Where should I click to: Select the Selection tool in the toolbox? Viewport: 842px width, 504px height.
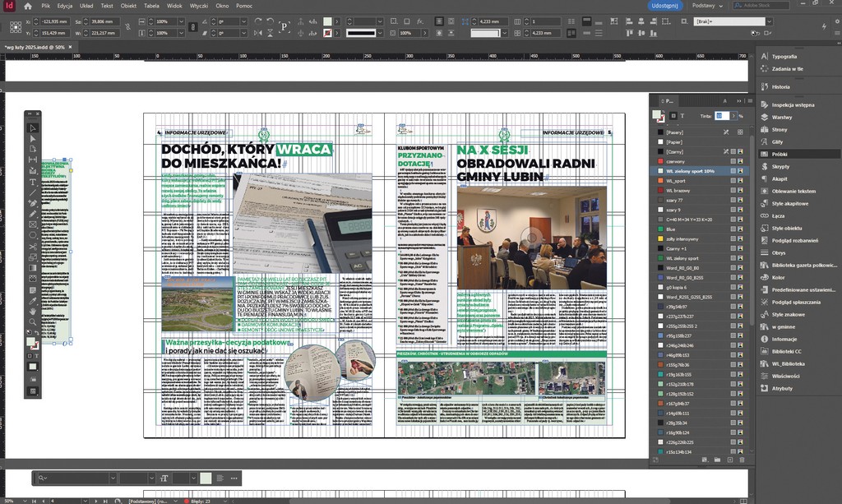point(33,128)
